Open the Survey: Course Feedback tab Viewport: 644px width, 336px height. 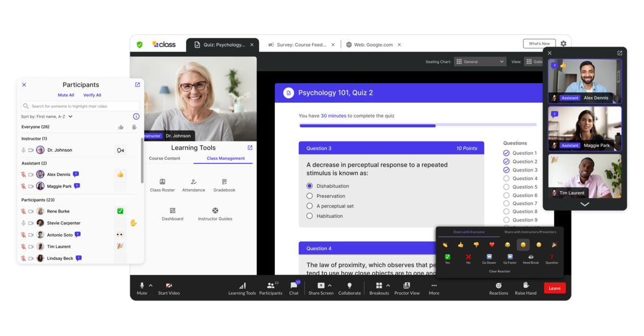tap(301, 44)
